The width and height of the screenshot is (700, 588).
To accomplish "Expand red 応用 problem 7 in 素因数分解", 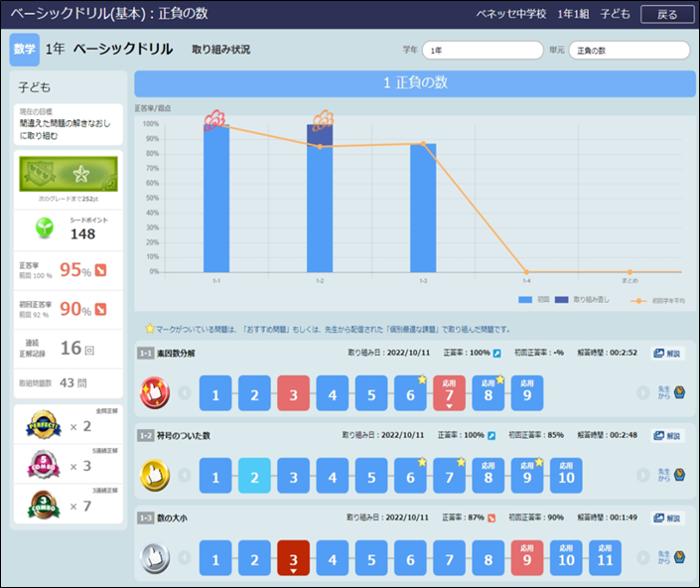I will pos(449,393).
